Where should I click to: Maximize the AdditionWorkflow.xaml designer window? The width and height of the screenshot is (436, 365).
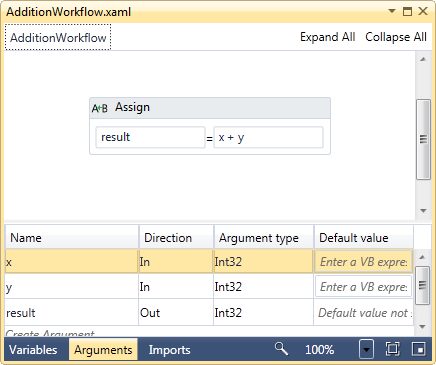[x=407, y=11]
